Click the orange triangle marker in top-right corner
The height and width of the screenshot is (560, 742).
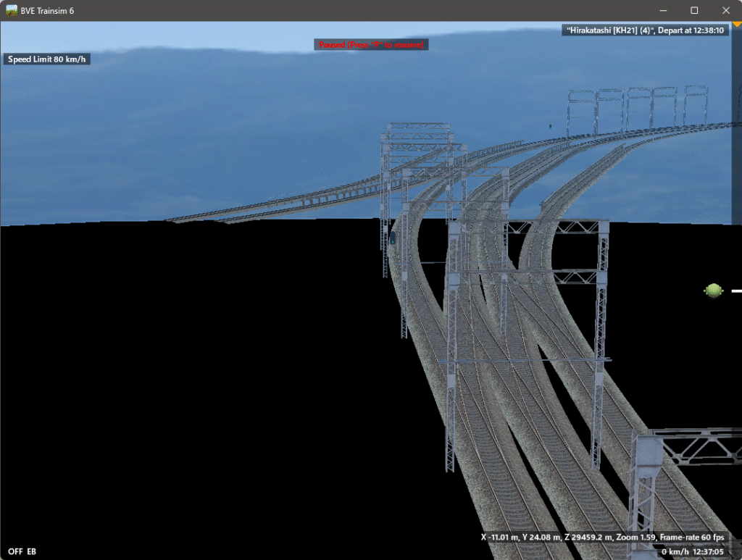tap(736, 25)
